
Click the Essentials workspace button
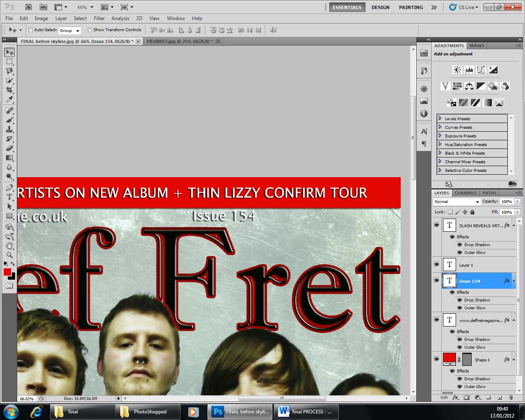347,7
